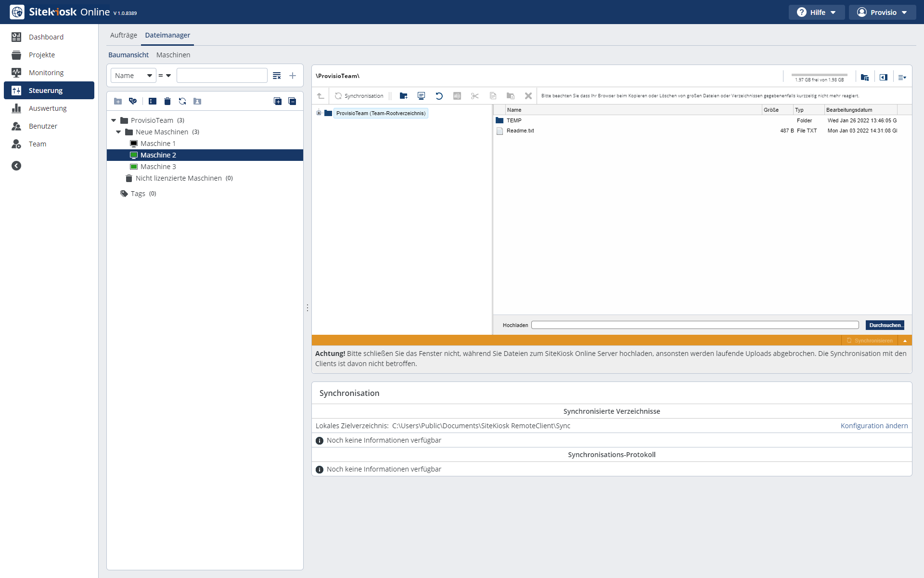This screenshot has height=578, width=924.
Task: Click the circular reload arrow in file toolbar
Action: point(439,96)
